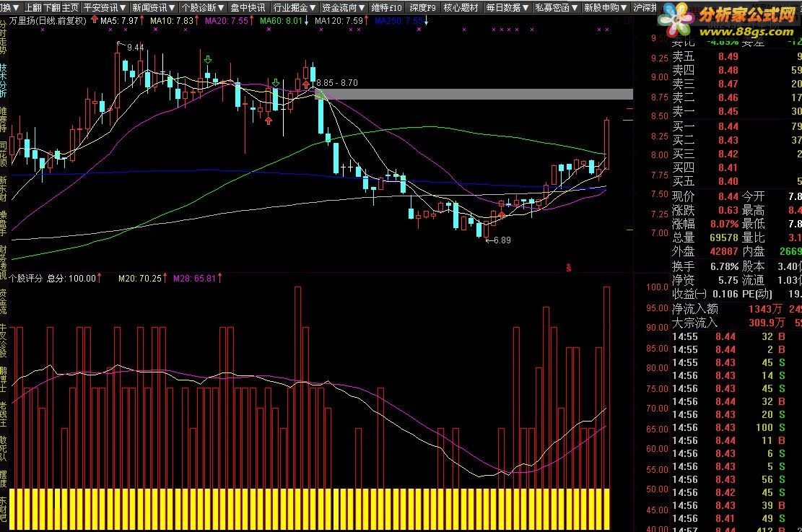Open 盘中快讯 news flash
802x532 pixels.
(248, 7)
